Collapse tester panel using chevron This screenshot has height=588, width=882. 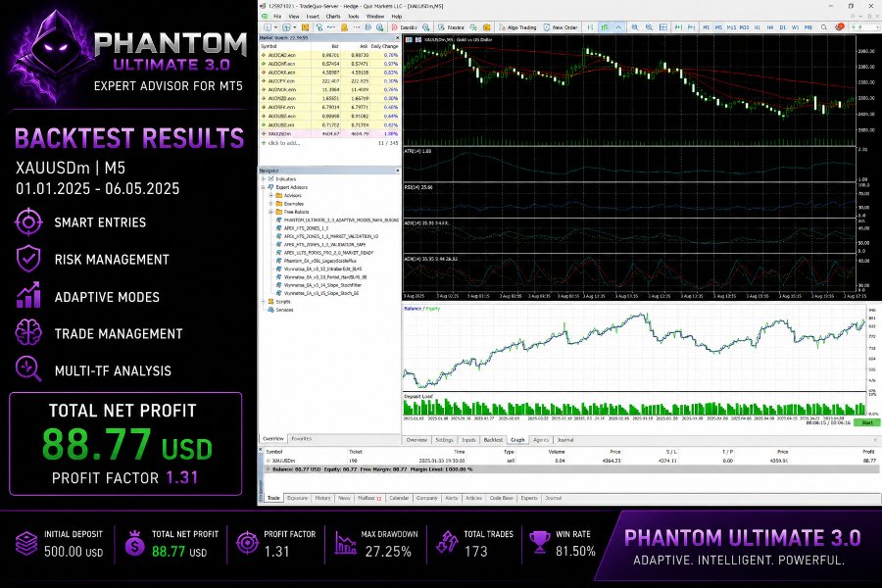(x=875, y=440)
